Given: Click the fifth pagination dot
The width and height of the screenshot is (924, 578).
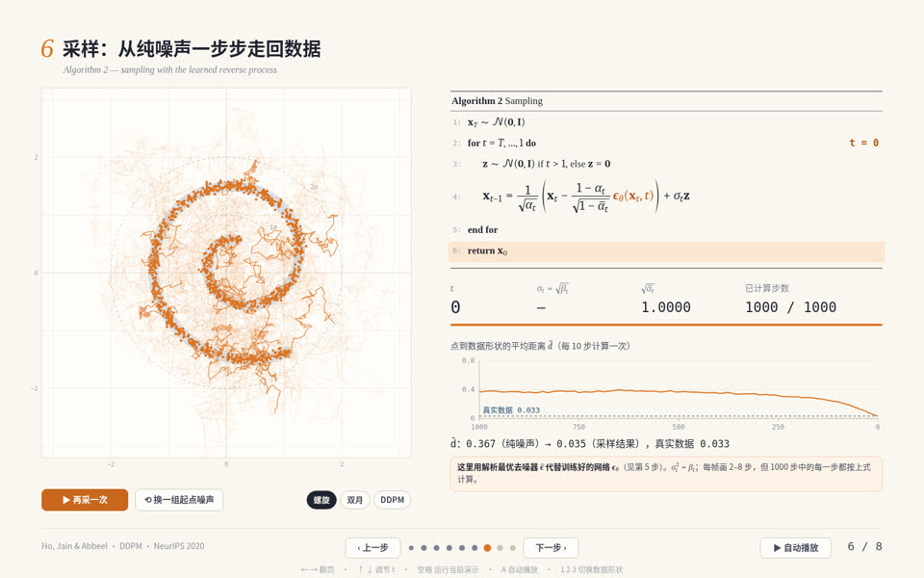Looking at the screenshot, I should 462,548.
